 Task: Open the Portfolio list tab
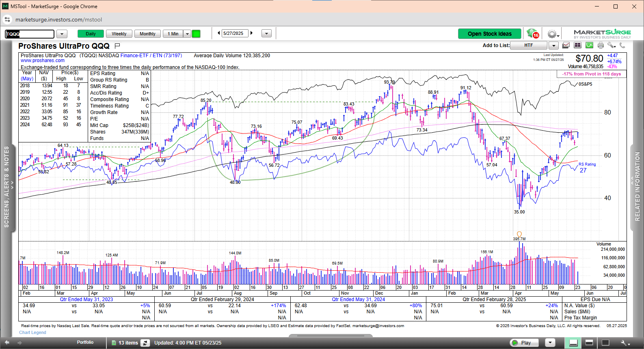click(85, 343)
